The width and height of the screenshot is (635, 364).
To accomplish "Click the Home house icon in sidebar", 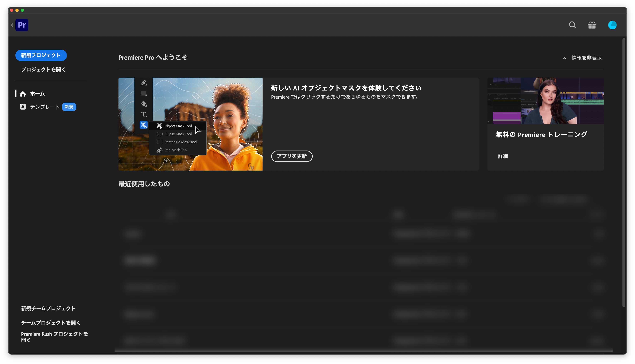I will [x=23, y=94].
